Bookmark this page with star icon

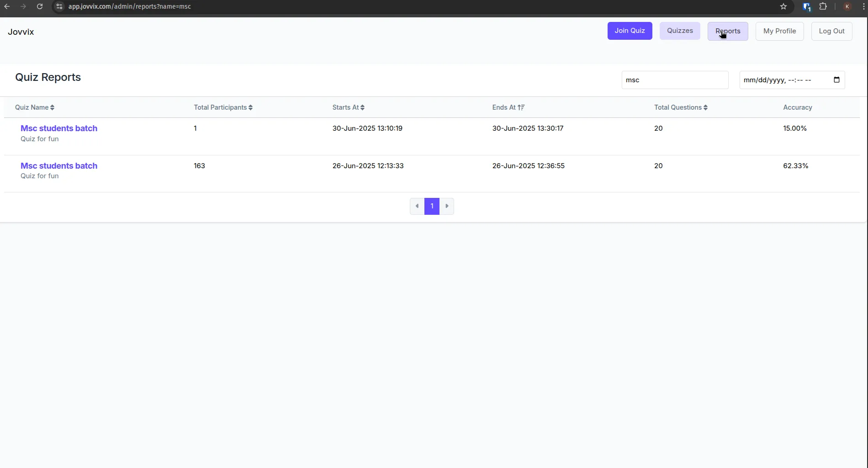783,6
